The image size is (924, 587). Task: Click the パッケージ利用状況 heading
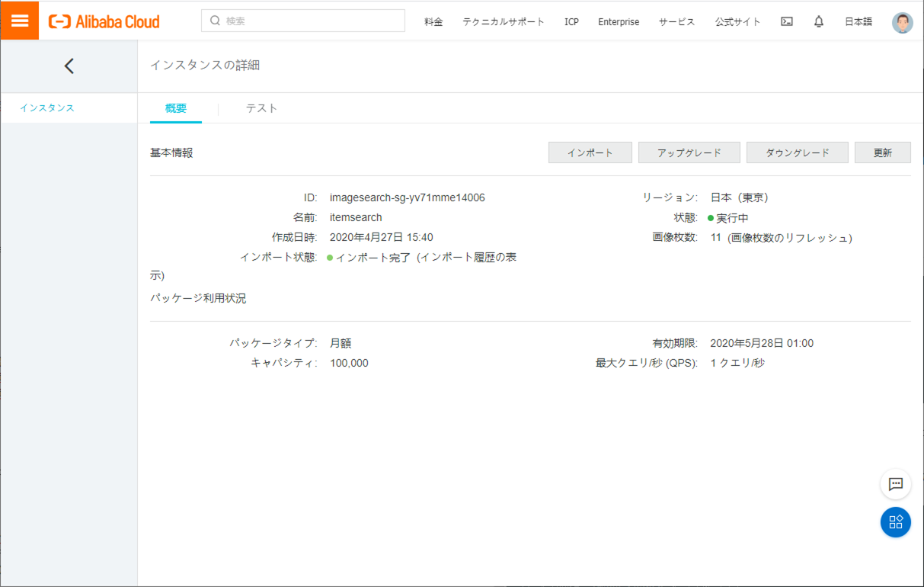[x=198, y=298]
